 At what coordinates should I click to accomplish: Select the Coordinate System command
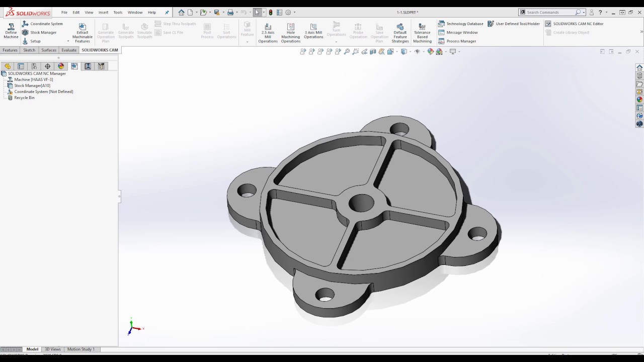[42, 24]
